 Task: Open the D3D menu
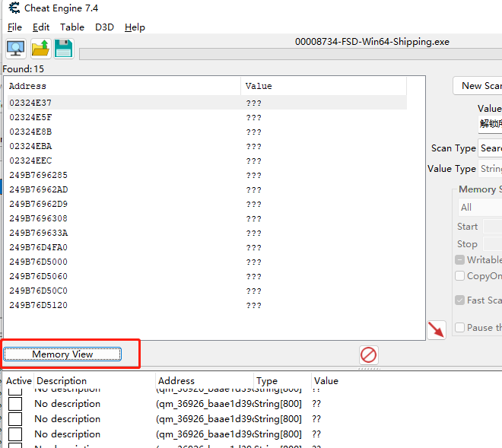point(104,27)
